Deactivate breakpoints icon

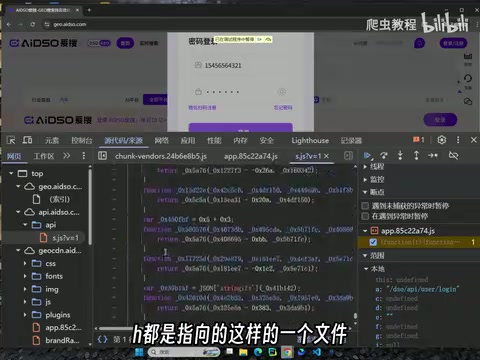coord(453,156)
